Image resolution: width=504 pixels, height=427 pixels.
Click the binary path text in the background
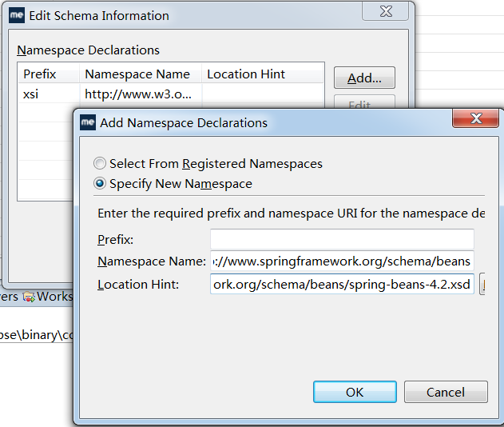click(x=36, y=335)
